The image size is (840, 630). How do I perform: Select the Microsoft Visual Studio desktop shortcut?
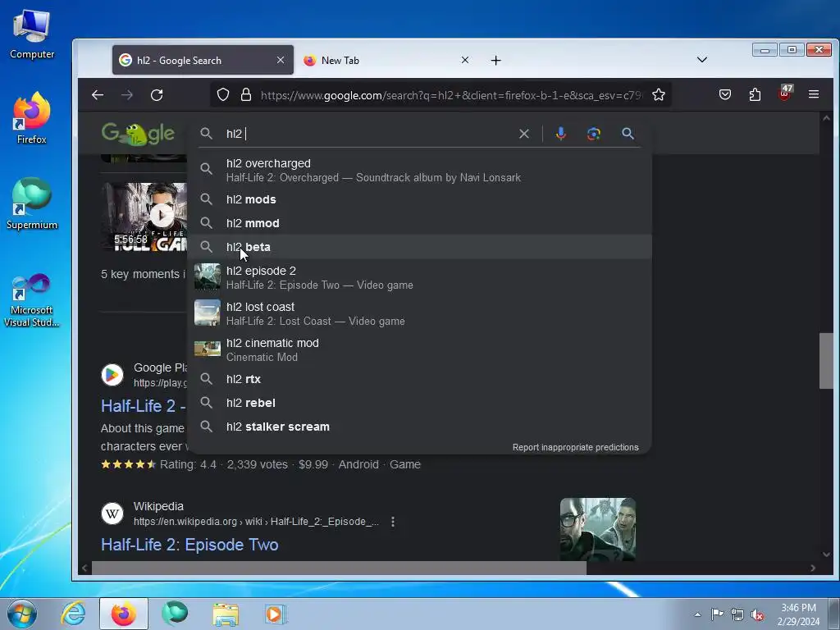32,300
